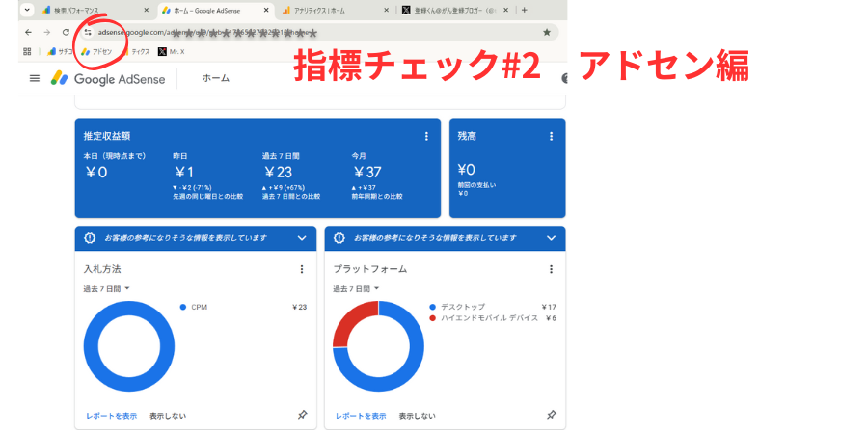Click レポートを表示 link in 入札方法 card
This screenshot has height=434, width=868.
point(111,416)
